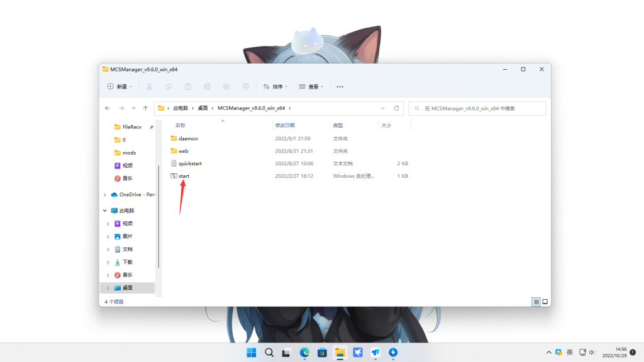Select pinned 音乐 above OneDrive in sidebar
This screenshot has width=644, height=362.
point(124,178)
